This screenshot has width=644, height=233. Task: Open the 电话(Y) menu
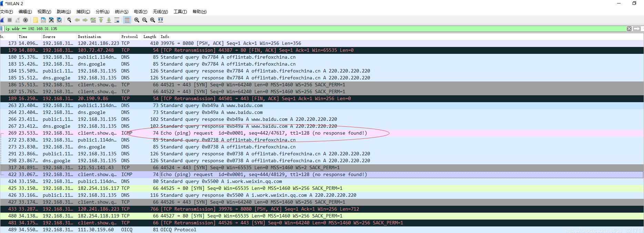(141, 12)
